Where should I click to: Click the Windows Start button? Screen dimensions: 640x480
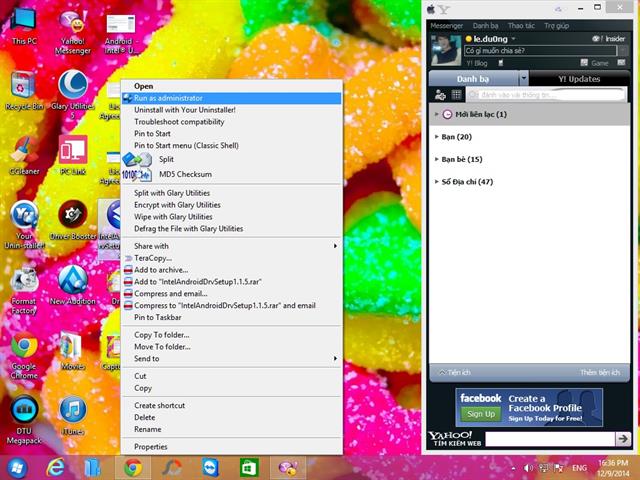(x=16, y=468)
